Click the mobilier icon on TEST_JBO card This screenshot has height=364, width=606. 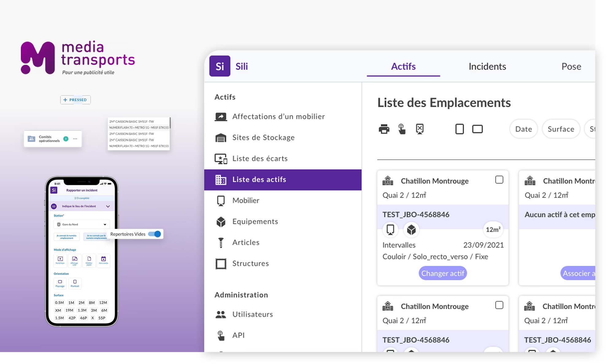click(x=390, y=229)
